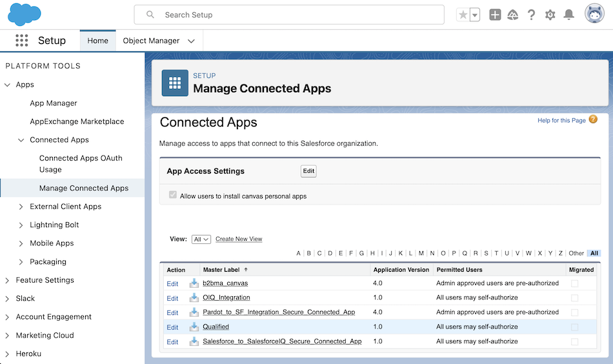Expand Packaging section
Screen dimensions: 613x364
click(x=21, y=261)
